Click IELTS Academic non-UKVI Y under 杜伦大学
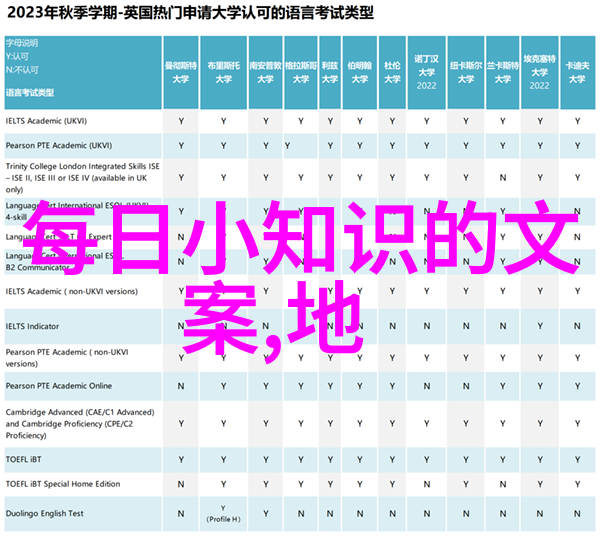600x536 pixels. coord(392,291)
